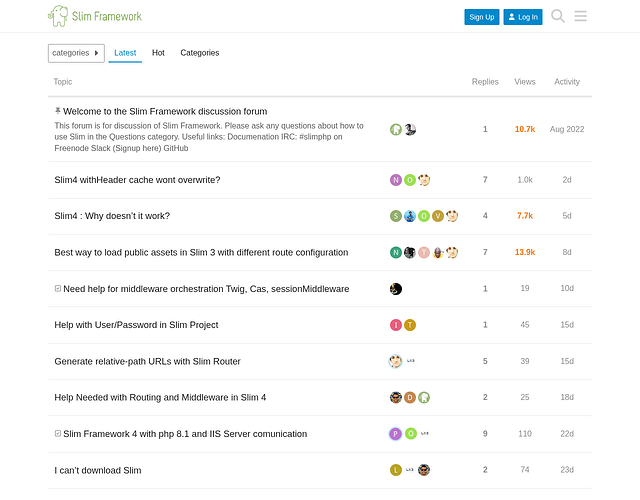Open 'Generate relative-path URLs with Slim Router'

(x=147, y=361)
